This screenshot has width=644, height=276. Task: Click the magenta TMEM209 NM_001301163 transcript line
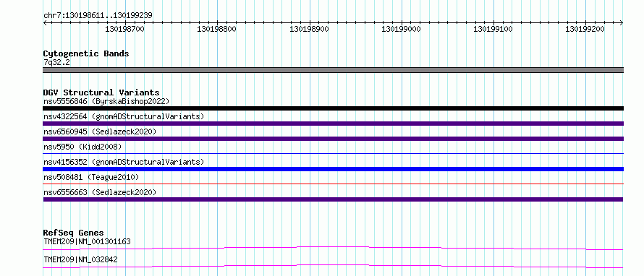click(x=333, y=248)
